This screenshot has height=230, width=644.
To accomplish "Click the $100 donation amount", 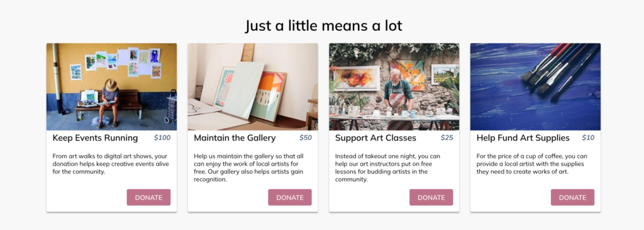I will (x=162, y=138).
